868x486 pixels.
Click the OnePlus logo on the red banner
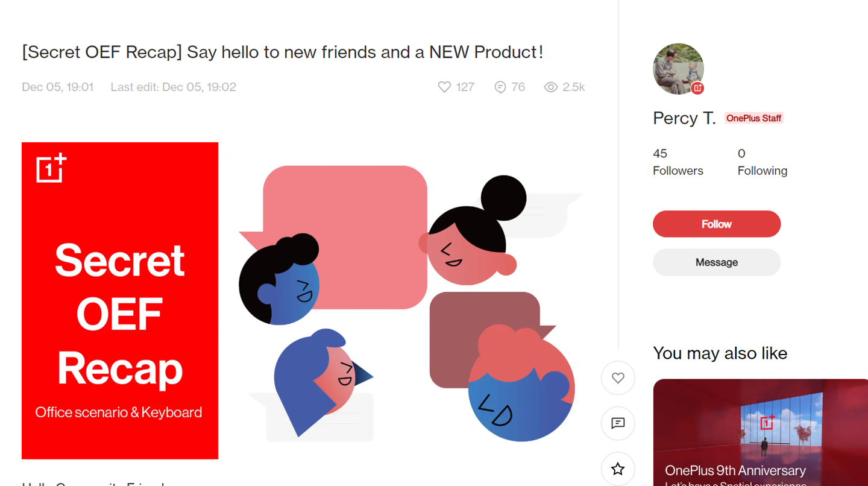[x=51, y=168]
